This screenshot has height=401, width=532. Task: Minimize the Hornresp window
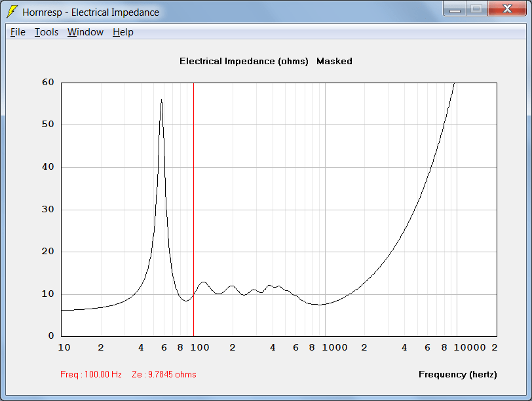coord(455,9)
